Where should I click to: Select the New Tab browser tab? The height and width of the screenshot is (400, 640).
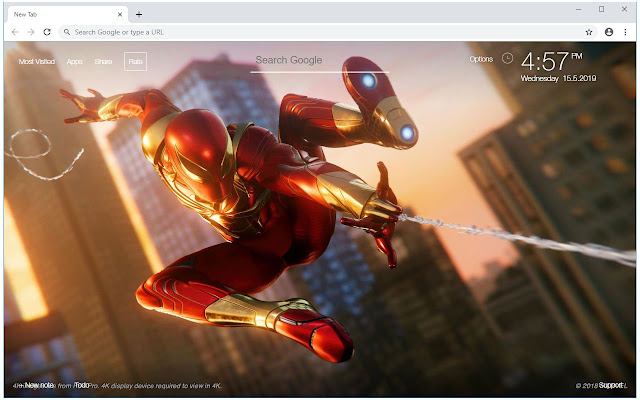[67, 14]
